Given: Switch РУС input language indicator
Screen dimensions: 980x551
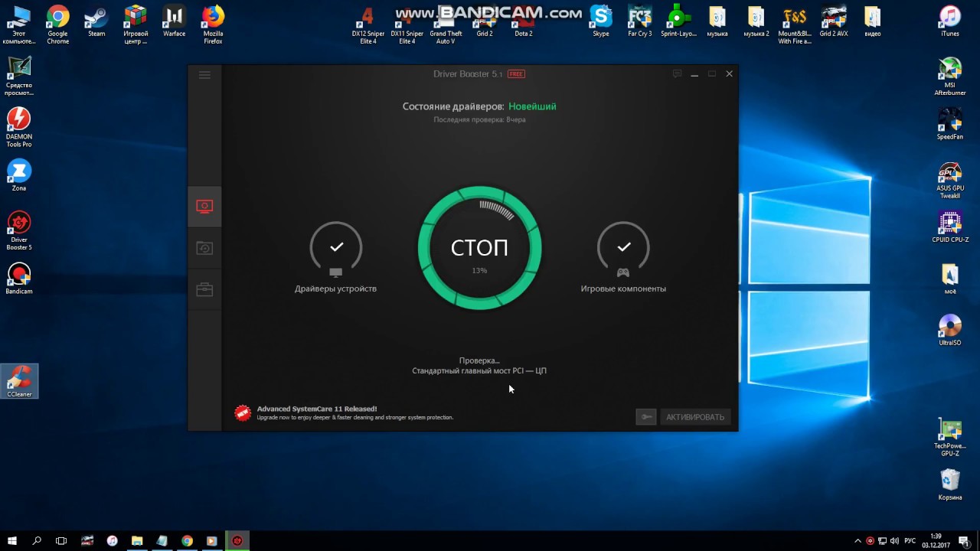Looking at the screenshot, I should tap(910, 541).
